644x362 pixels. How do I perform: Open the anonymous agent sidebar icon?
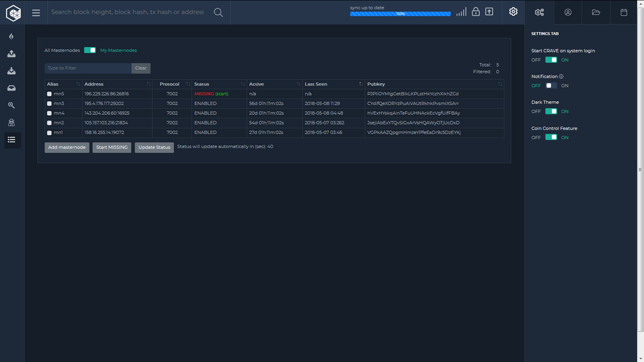click(x=11, y=123)
